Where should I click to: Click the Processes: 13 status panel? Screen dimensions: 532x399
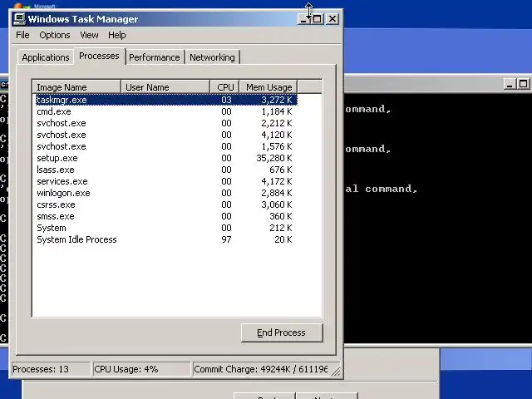pyautogui.click(x=51, y=369)
